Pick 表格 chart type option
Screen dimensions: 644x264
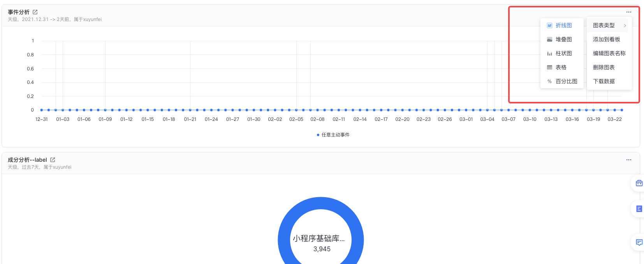pyautogui.click(x=562, y=67)
